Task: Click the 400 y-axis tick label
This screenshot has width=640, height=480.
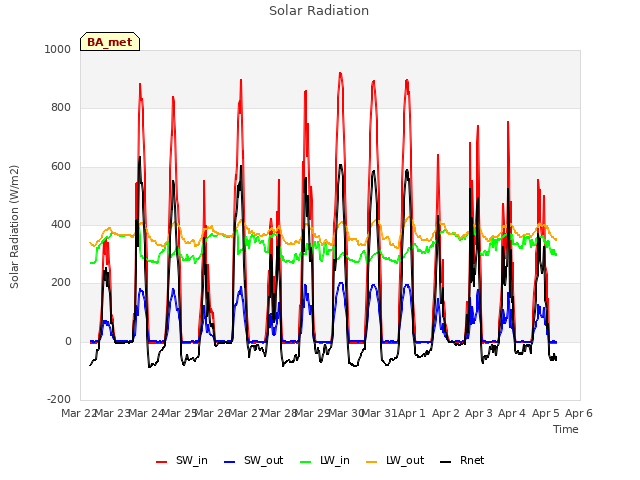Action: pos(61,224)
